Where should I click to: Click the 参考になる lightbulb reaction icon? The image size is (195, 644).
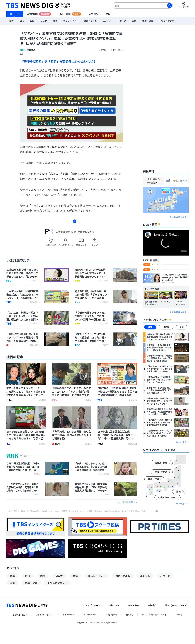tap(51, 240)
